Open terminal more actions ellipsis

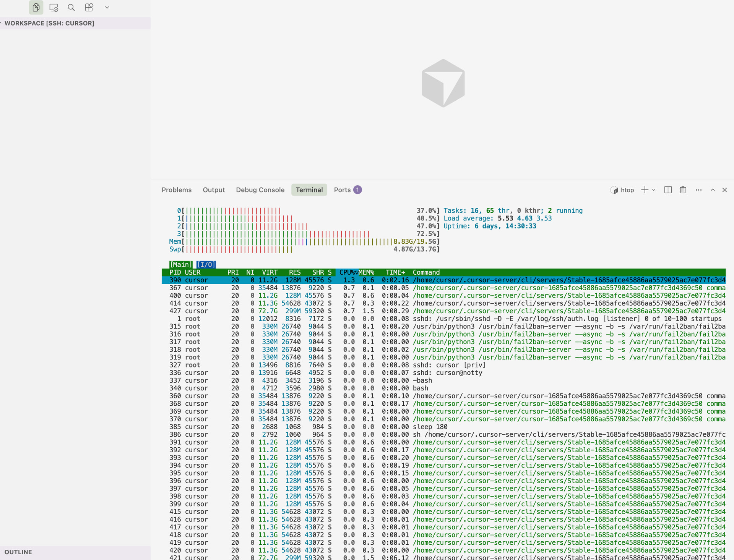pos(698,190)
